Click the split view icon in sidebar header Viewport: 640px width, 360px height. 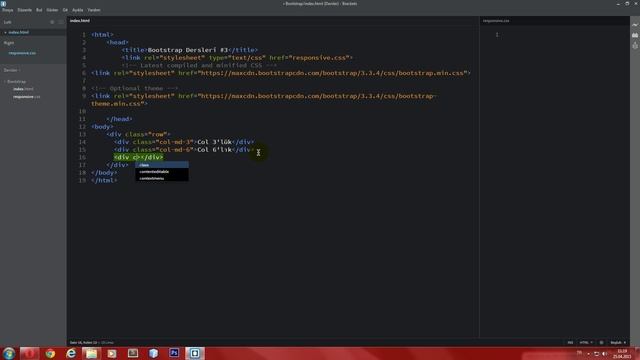coord(61,22)
